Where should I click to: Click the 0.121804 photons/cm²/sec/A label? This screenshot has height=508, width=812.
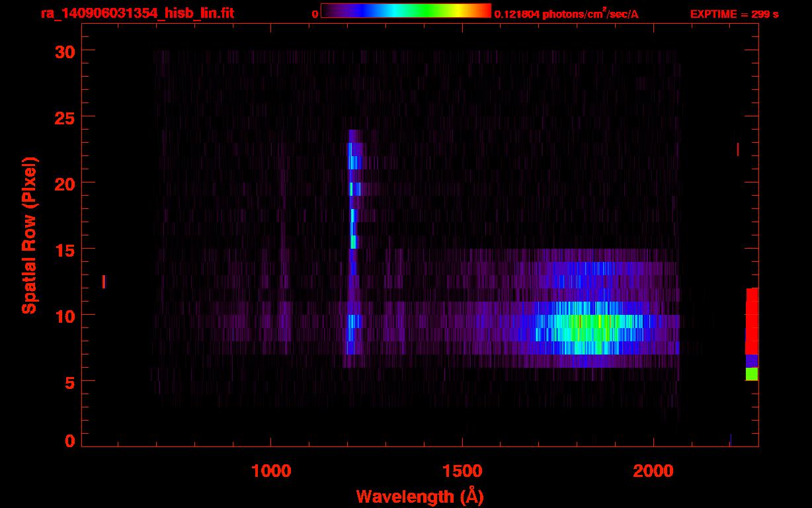[x=567, y=14]
